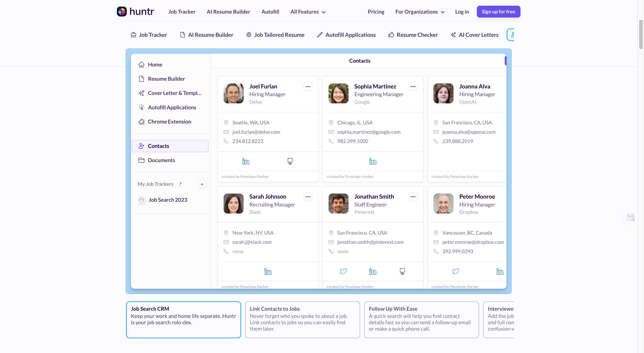Click the Contacts panel heading
Image resolution: width=644 pixels, height=353 pixels.
(360, 61)
